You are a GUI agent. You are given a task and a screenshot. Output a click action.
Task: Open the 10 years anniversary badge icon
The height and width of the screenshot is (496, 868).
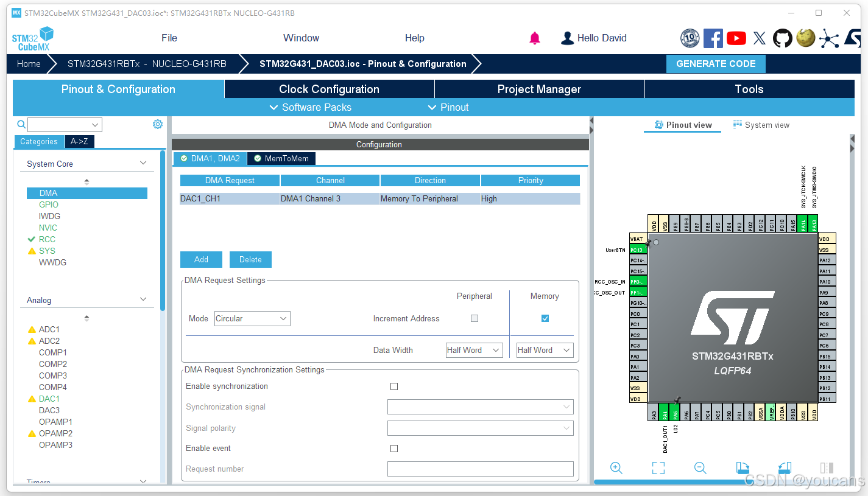click(x=690, y=38)
